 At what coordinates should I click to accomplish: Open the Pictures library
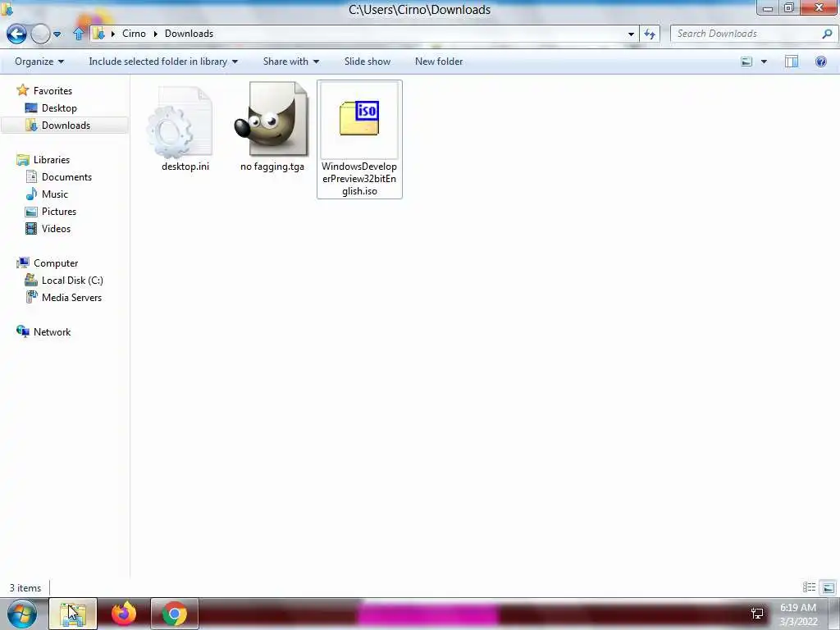59,211
